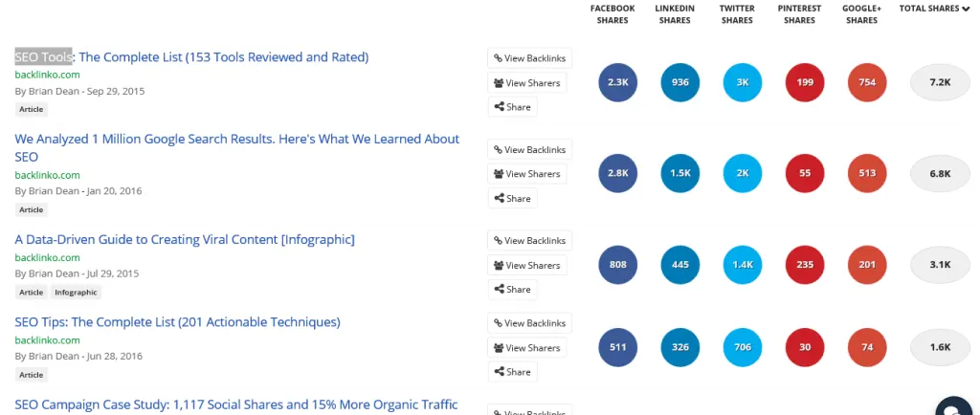Click the Google+ shares 754 circle
The width and height of the screenshot is (980, 415).
(867, 82)
